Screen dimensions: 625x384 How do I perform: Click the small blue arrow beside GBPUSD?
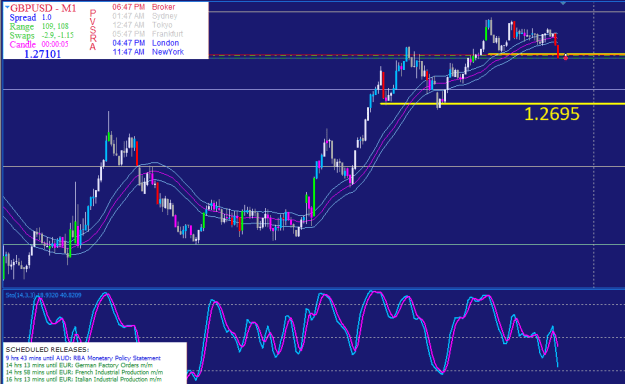(7, 7)
